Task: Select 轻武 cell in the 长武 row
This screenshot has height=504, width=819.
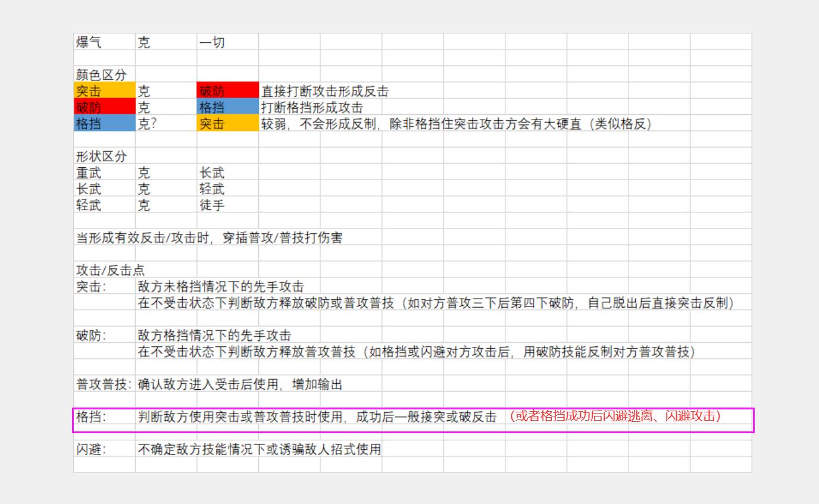Action: point(228,189)
